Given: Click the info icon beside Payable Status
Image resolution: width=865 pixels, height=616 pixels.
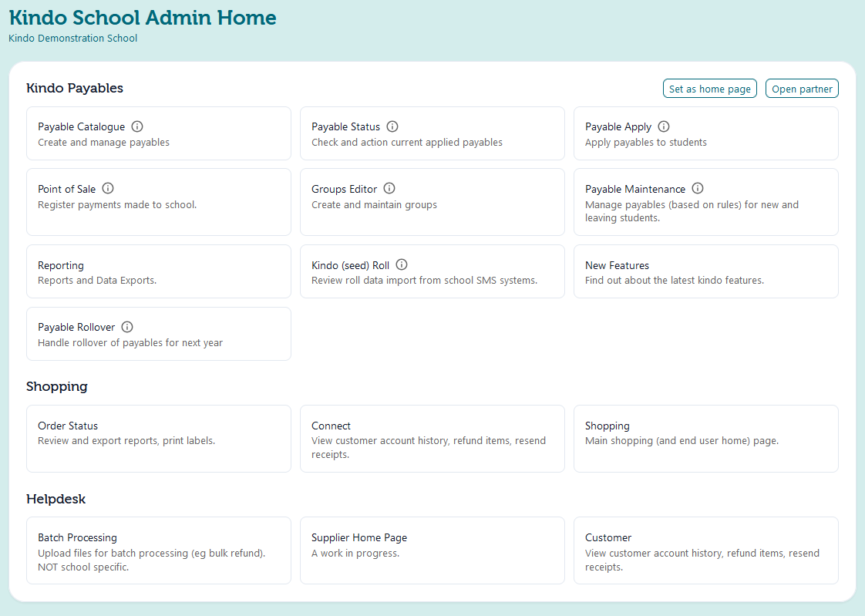Looking at the screenshot, I should click(392, 126).
